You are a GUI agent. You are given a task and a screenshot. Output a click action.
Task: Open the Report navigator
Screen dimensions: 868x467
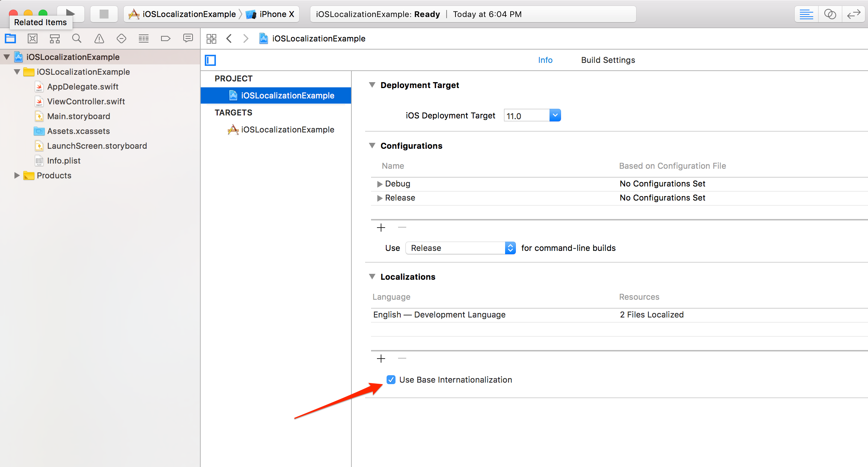(188, 38)
